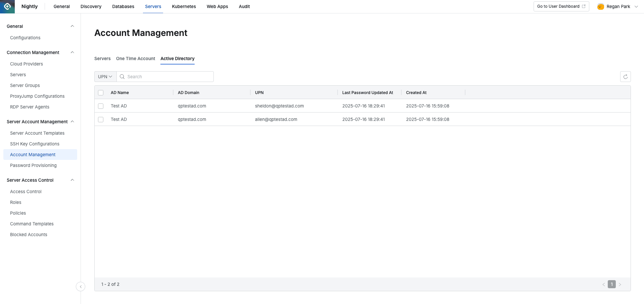Click the Regan Park avatar icon

pyautogui.click(x=600, y=6)
